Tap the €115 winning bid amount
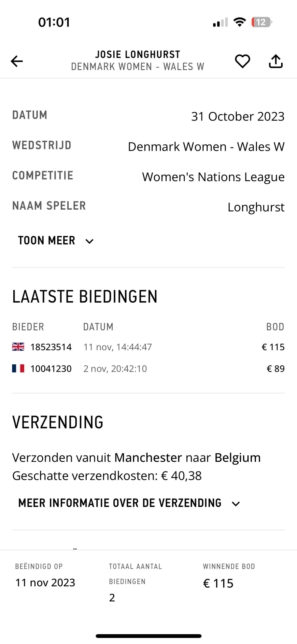Image resolution: width=297 pixels, height=644 pixels. click(x=218, y=583)
